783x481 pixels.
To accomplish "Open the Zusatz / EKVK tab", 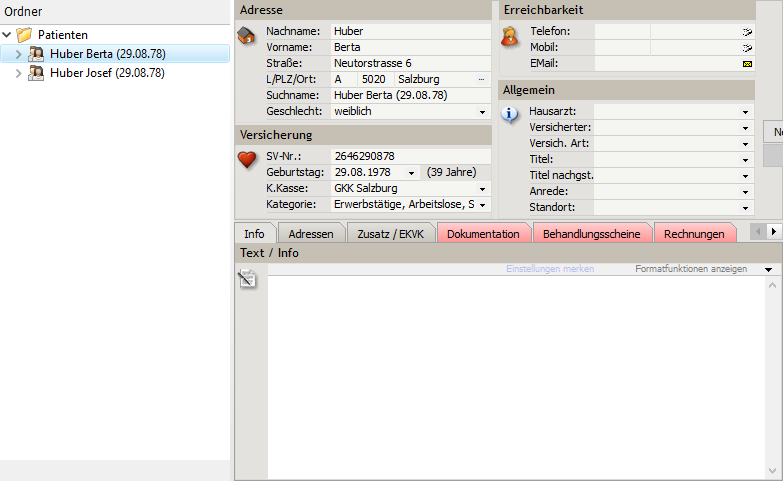I will pos(389,234).
